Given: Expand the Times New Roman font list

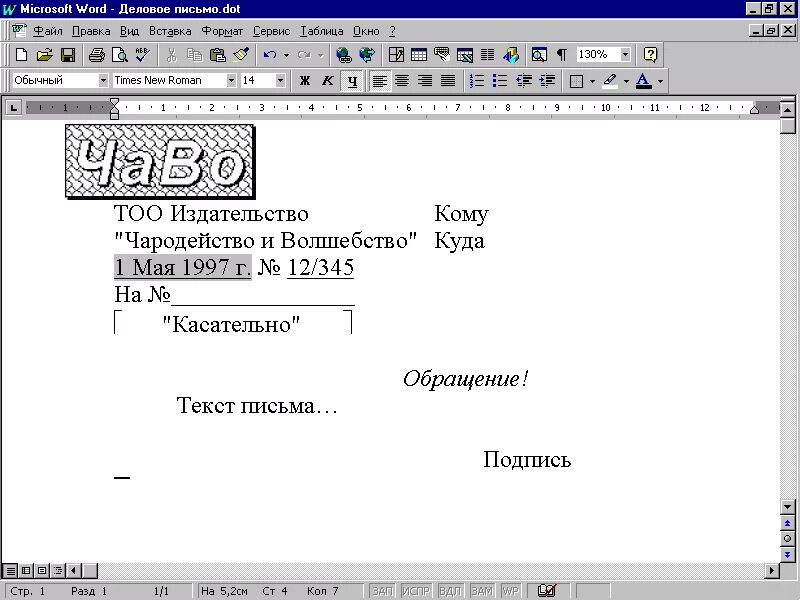Looking at the screenshot, I should [231, 81].
